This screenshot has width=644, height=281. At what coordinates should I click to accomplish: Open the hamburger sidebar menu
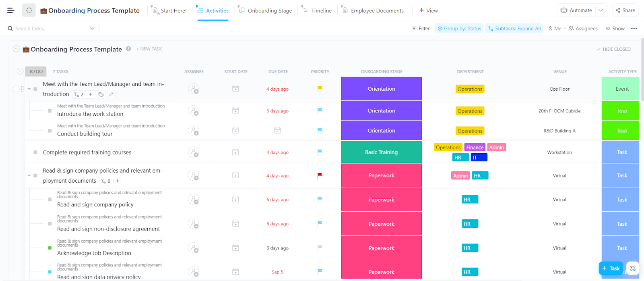point(11,10)
